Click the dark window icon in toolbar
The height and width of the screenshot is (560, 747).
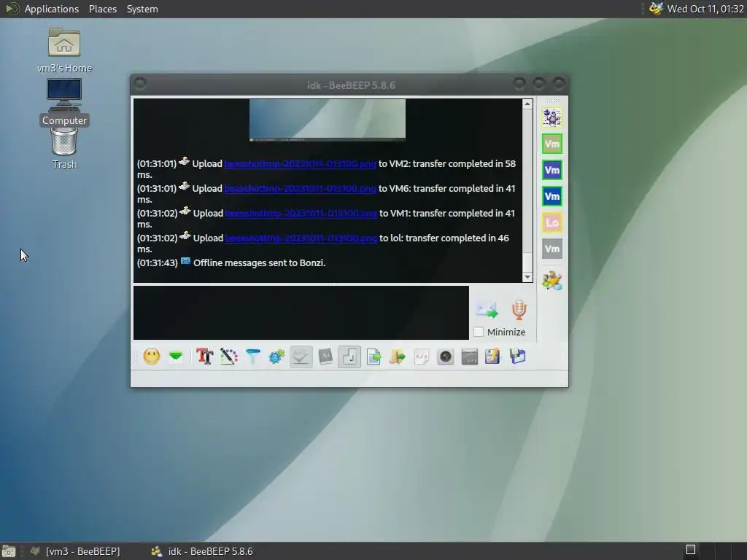tap(470, 356)
